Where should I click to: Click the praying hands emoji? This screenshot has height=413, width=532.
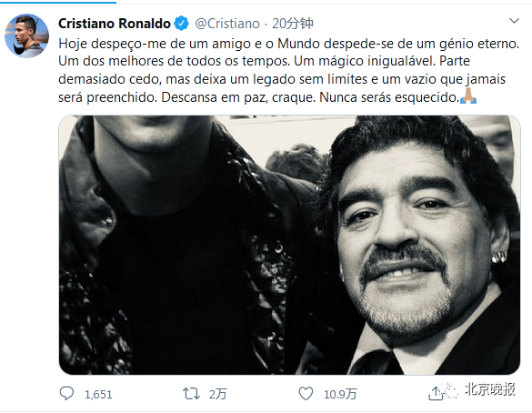[468, 96]
